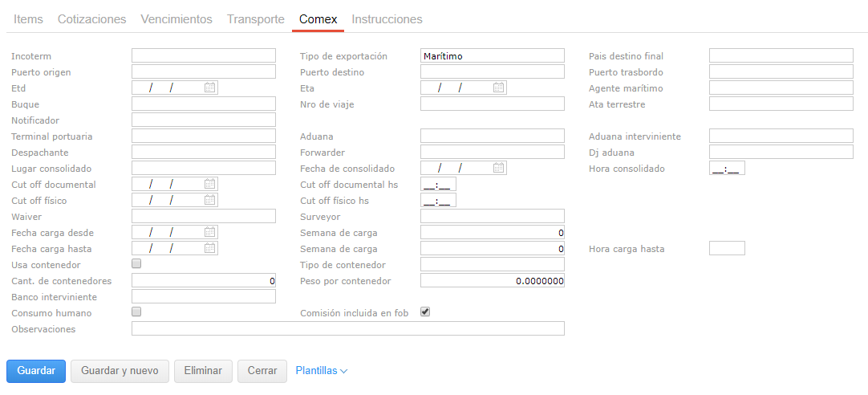Open the Eta calendar picker icon
The width and height of the screenshot is (868, 395).
[x=498, y=88]
